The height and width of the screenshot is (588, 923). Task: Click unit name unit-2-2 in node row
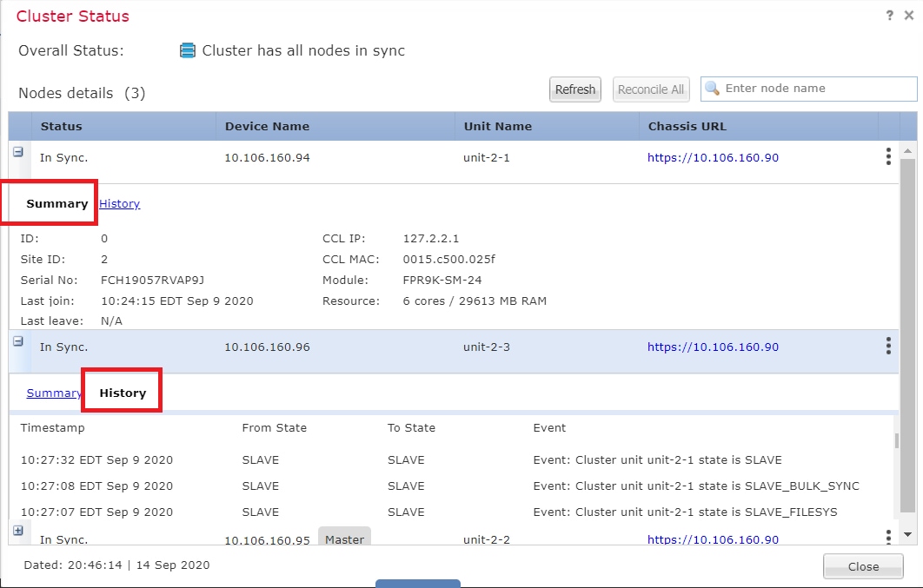[487, 539]
